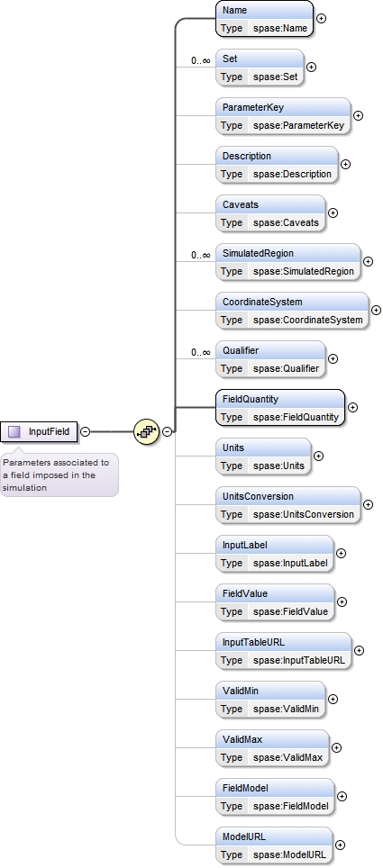Expand the SimulatedRegion plus icon
The height and width of the screenshot is (868, 383).
coord(368,261)
